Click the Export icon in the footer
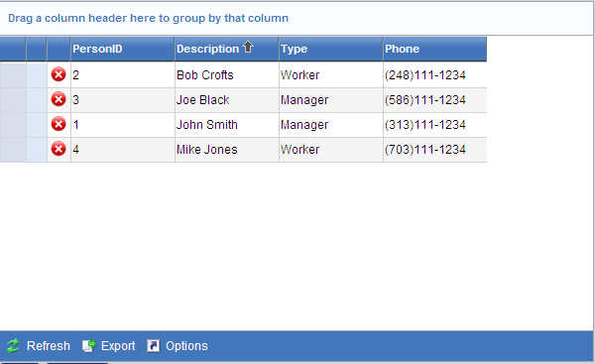 pyautogui.click(x=89, y=346)
